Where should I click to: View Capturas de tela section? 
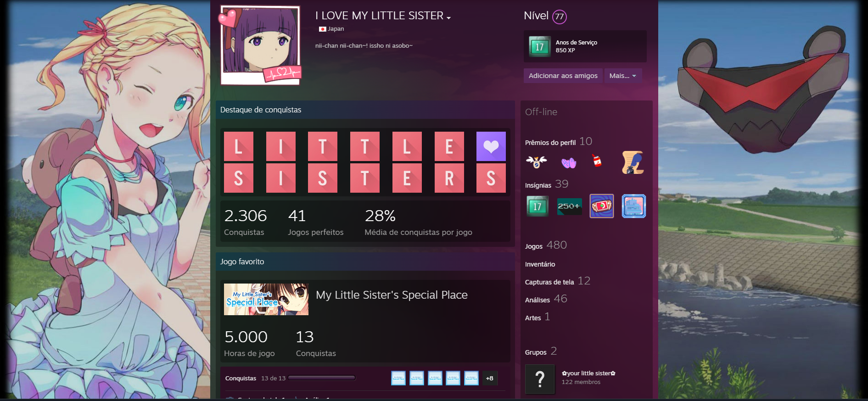[549, 282]
